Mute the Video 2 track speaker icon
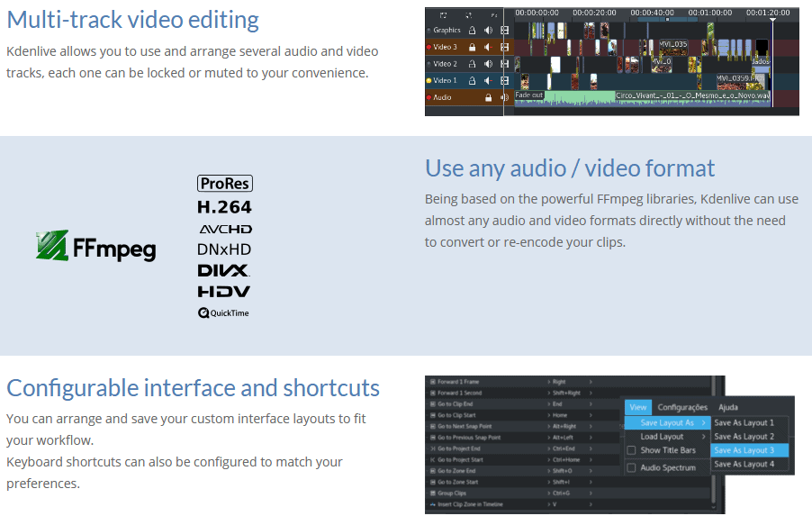 tap(488, 64)
